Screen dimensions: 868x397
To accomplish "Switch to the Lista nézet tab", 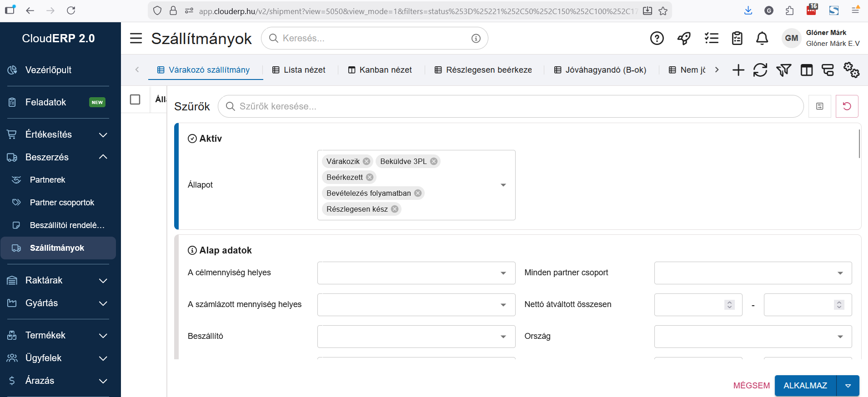I will point(299,70).
